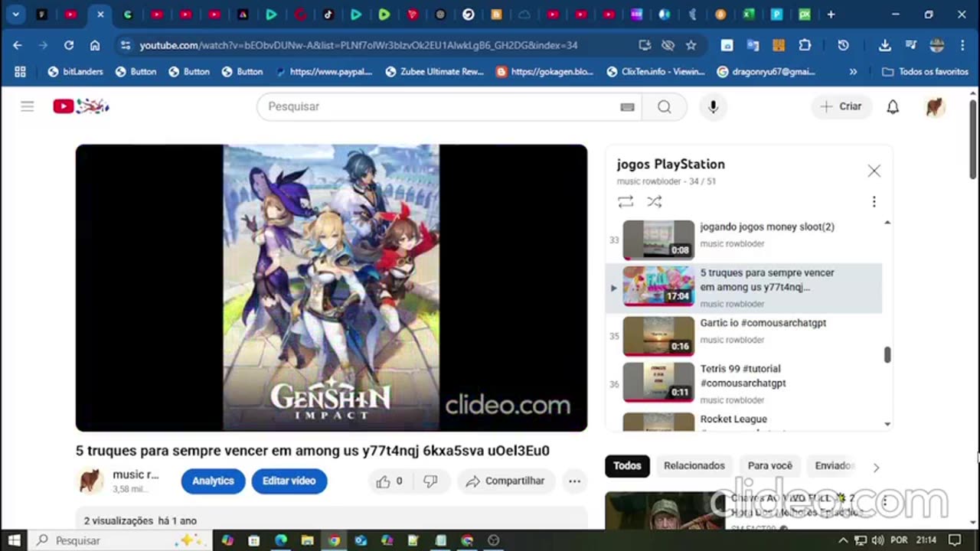Open Zubee Ultimate Rewards bookmark
The image size is (980, 551).
point(435,71)
